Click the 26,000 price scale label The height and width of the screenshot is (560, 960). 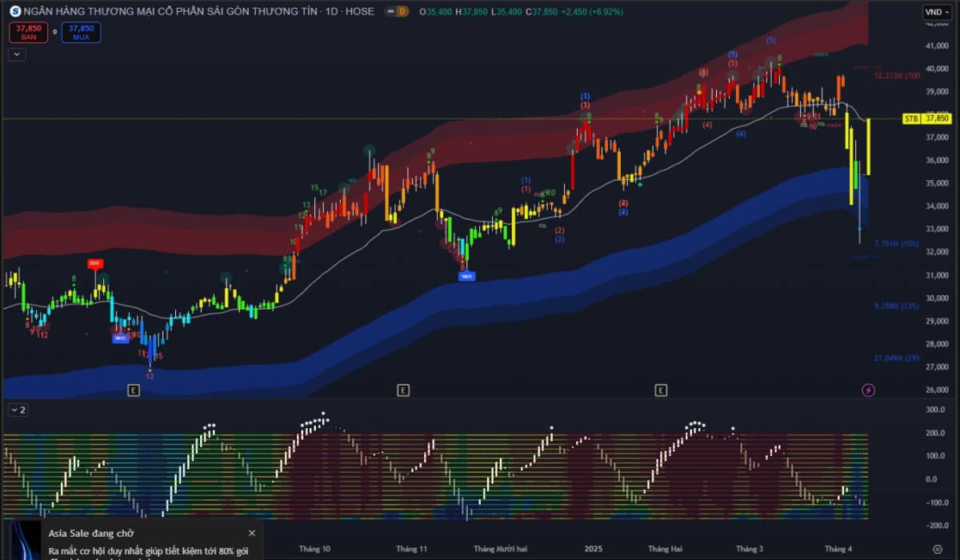coord(936,390)
